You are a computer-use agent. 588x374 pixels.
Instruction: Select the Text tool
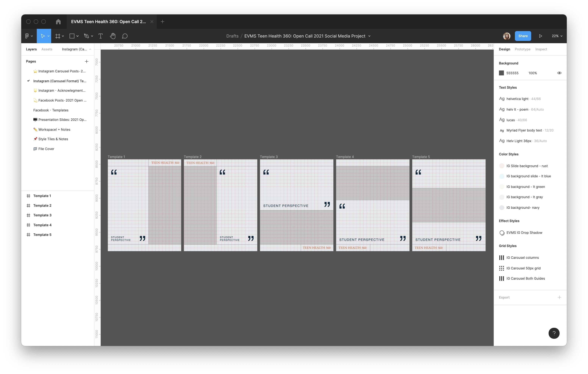point(100,36)
